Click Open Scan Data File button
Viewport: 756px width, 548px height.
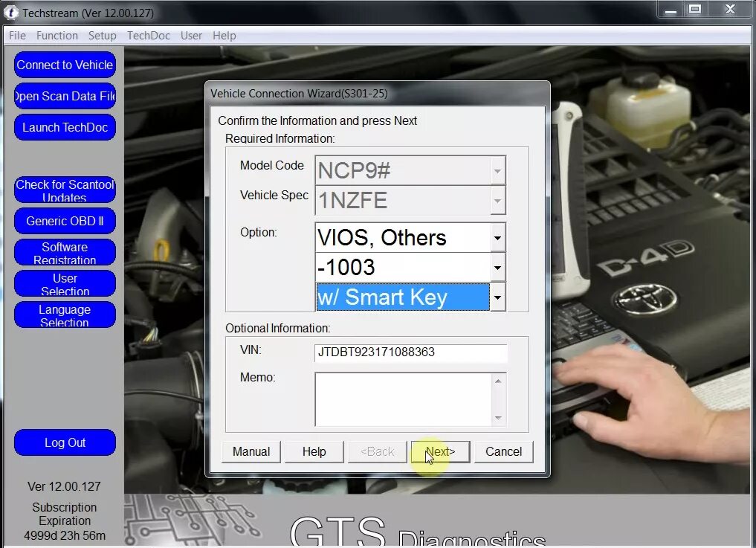click(x=65, y=96)
